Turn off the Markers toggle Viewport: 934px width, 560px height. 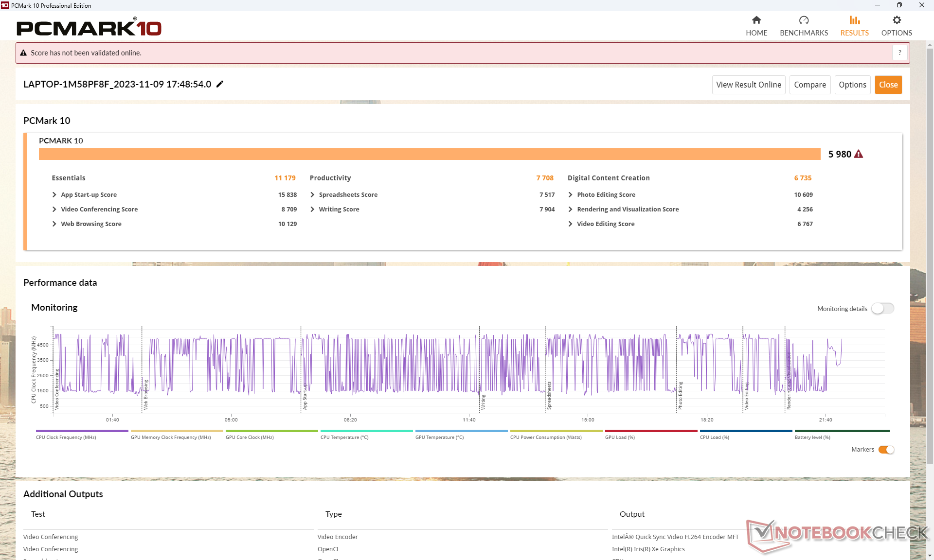point(886,450)
